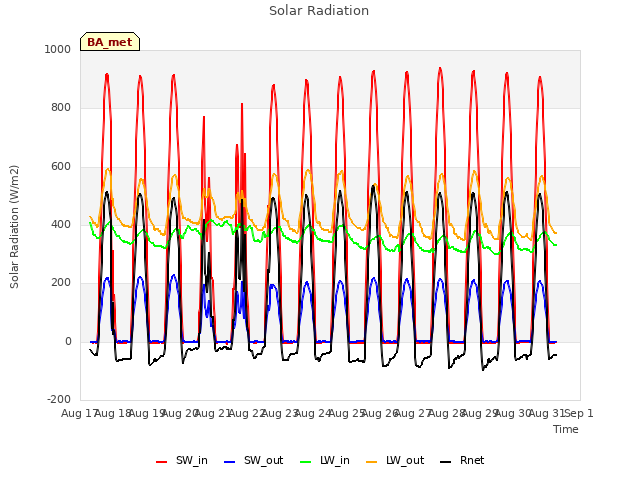
Task: Click the Sep 1 x-axis label
Action: coord(579,413)
